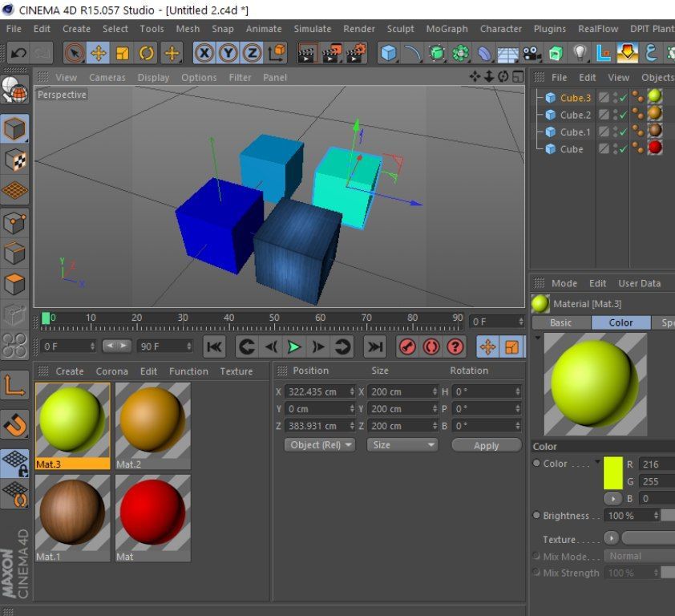Expand color mode arrow below swatch
The width and height of the screenshot is (675, 616).
point(612,498)
